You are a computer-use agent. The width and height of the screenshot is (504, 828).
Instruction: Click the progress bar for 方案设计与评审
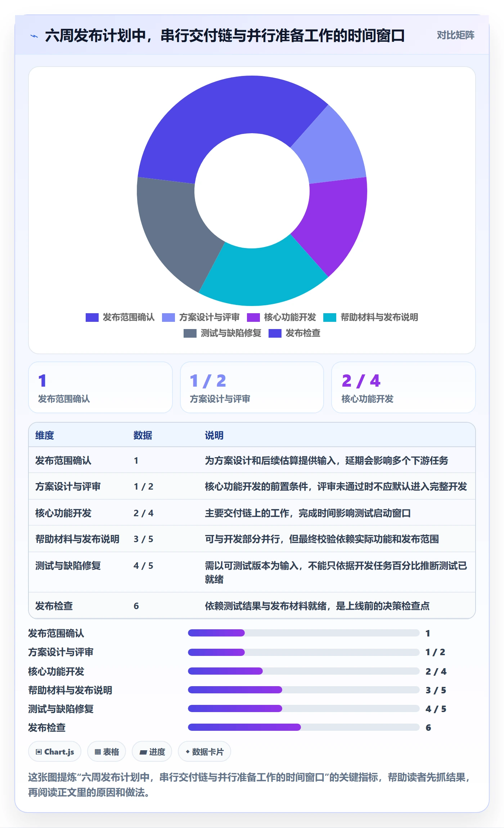(x=304, y=652)
